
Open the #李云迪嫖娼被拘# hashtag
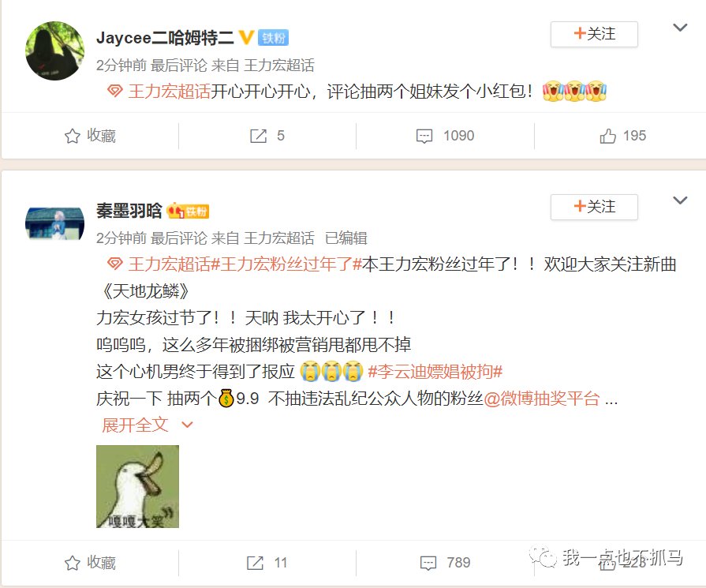[435, 372]
